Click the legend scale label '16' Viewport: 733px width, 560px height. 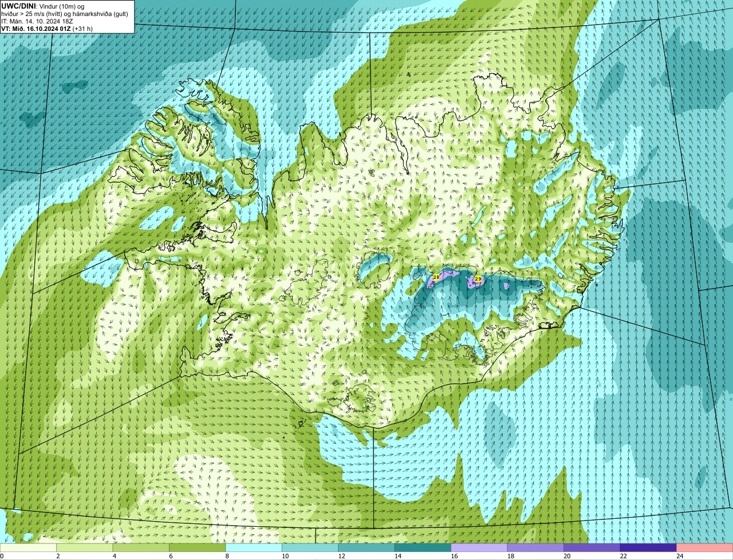(454, 556)
